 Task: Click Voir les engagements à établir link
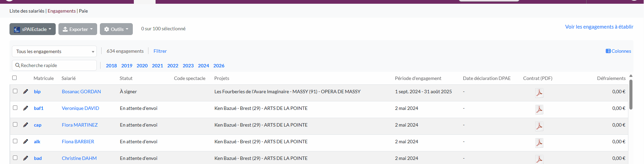(599, 27)
